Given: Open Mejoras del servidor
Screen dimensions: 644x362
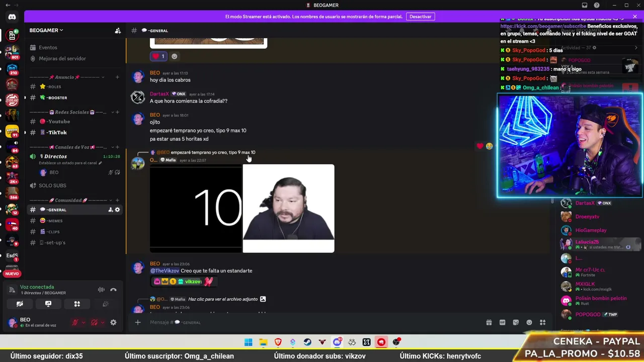Looking at the screenshot, I should coord(62,58).
